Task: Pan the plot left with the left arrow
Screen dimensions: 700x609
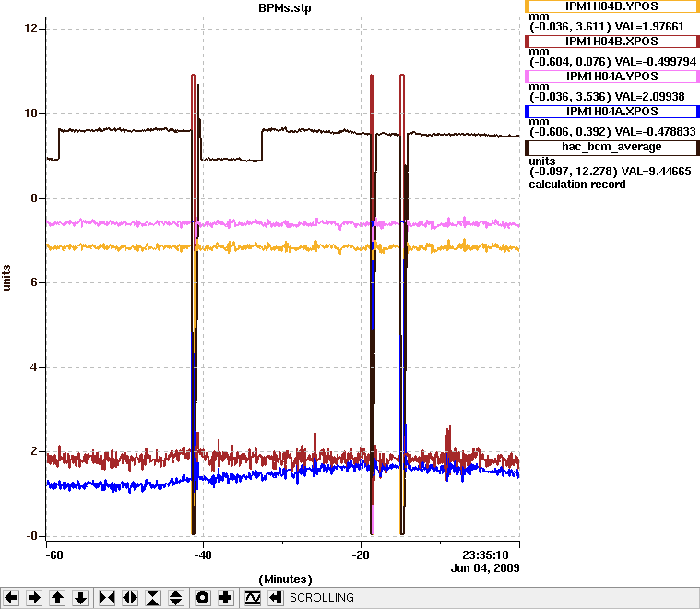Action: click(11, 597)
